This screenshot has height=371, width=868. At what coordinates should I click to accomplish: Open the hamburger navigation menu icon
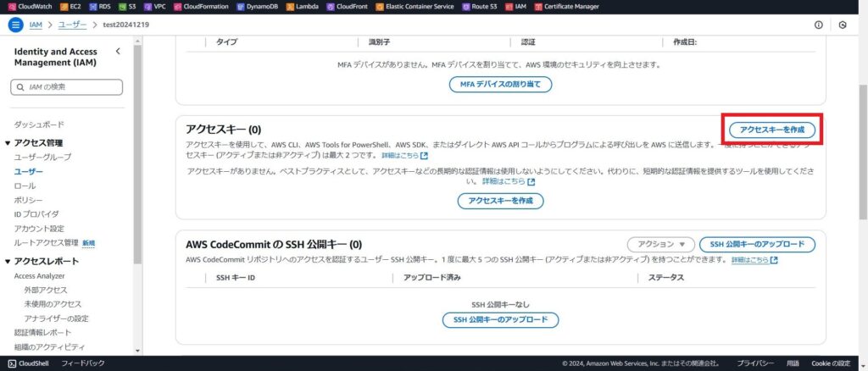(14, 25)
